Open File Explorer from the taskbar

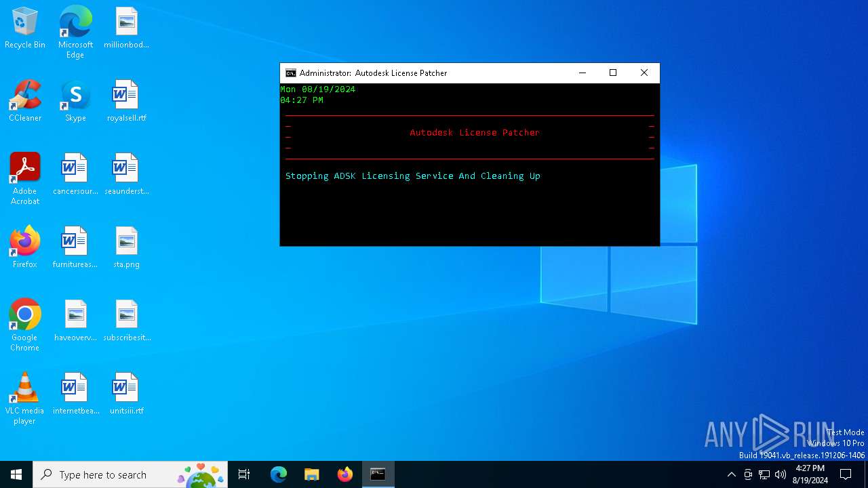coord(312,474)
